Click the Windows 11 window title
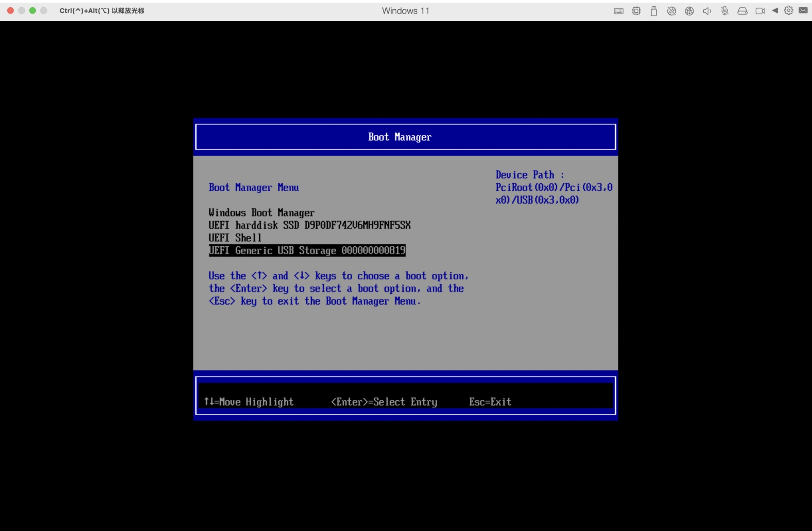 pos(406,11)
